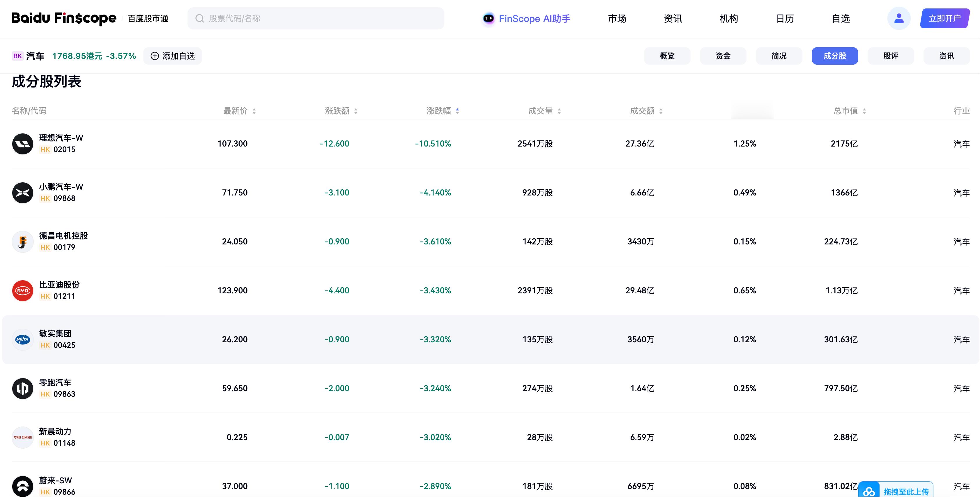Click the 百度股市通 label
Screen dimensions: 980x497
pyautogui.click(x=148, y=18)
